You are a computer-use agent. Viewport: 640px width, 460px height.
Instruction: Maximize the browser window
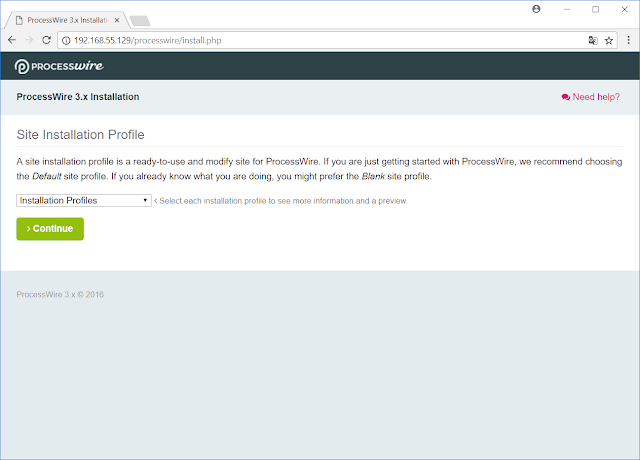point(596,9)
